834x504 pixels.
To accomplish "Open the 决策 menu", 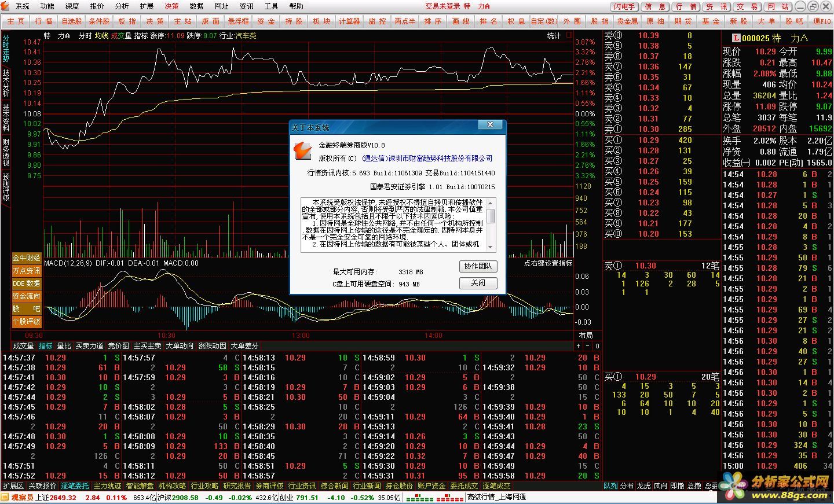I will click(x=171, y=6).
